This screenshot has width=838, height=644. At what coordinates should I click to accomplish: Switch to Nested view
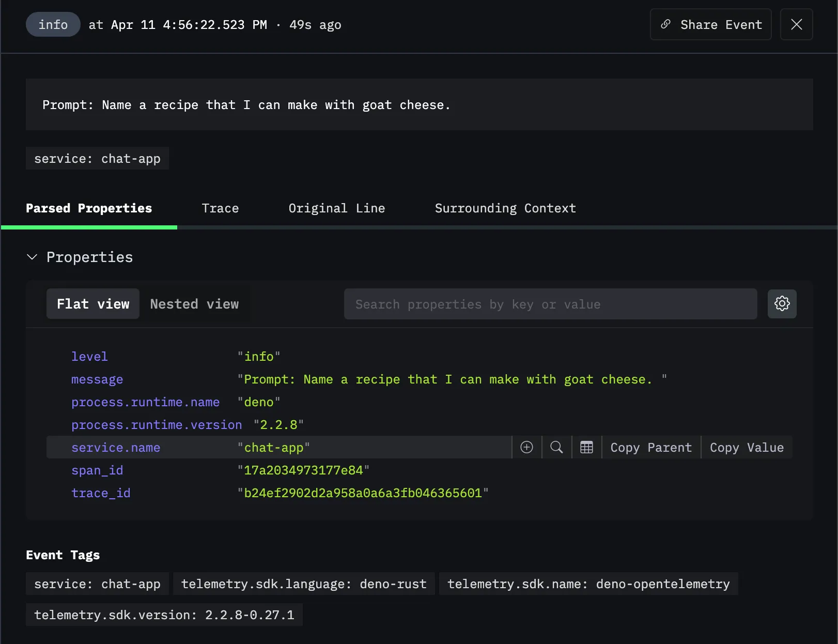tap(195, 304)
